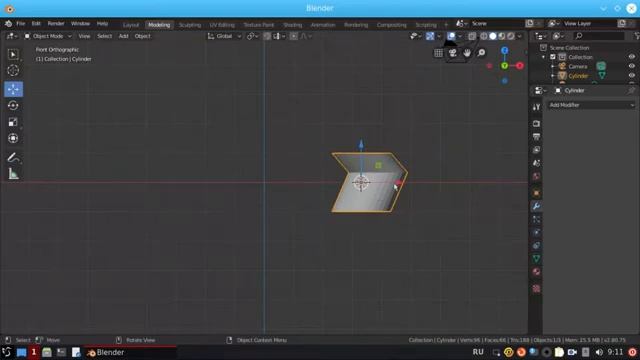Open Physics properties tab
Viewport: 640px width, 360px height.
[x=536, y=233]
